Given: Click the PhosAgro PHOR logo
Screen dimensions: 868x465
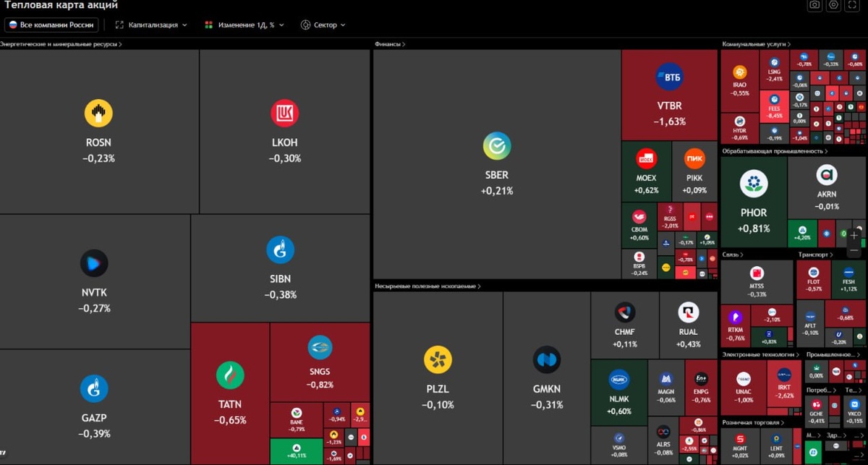Looking at the screenshot, I should [x=754, y=184].
